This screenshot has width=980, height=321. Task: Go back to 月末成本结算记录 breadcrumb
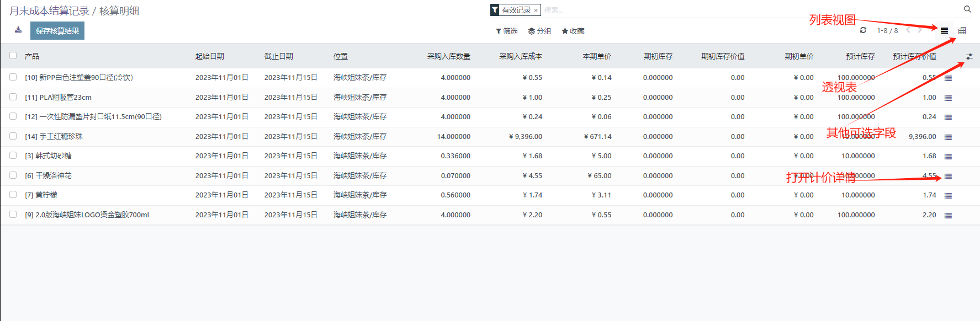click(x=49, y=11)
